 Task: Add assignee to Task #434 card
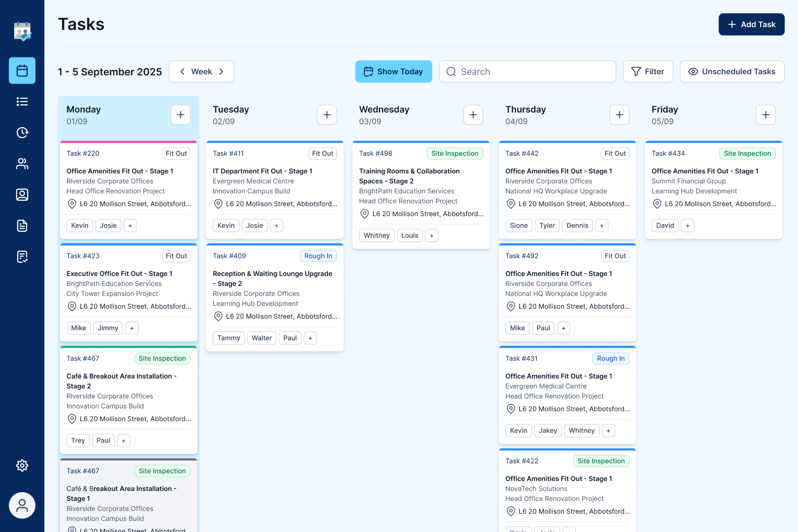click(687, 225)
